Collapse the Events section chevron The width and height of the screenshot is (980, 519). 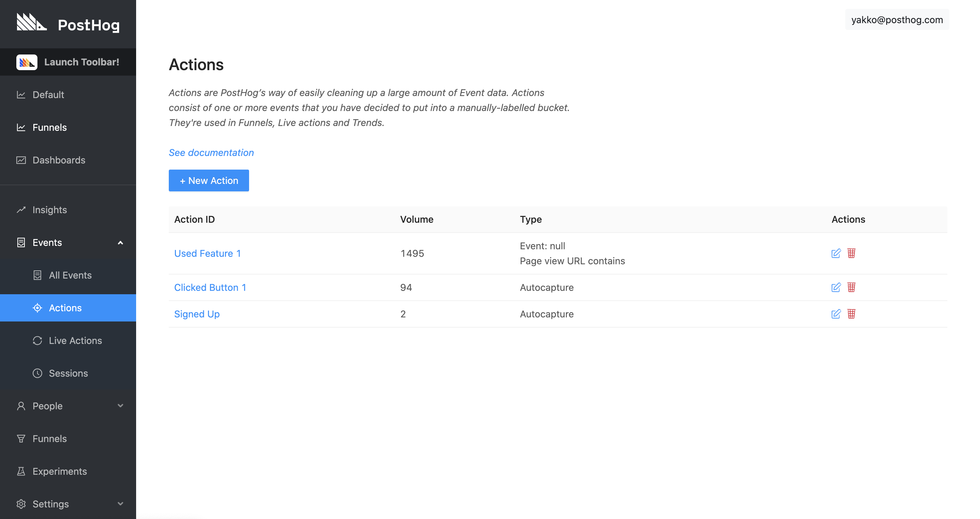pos(120,242)
